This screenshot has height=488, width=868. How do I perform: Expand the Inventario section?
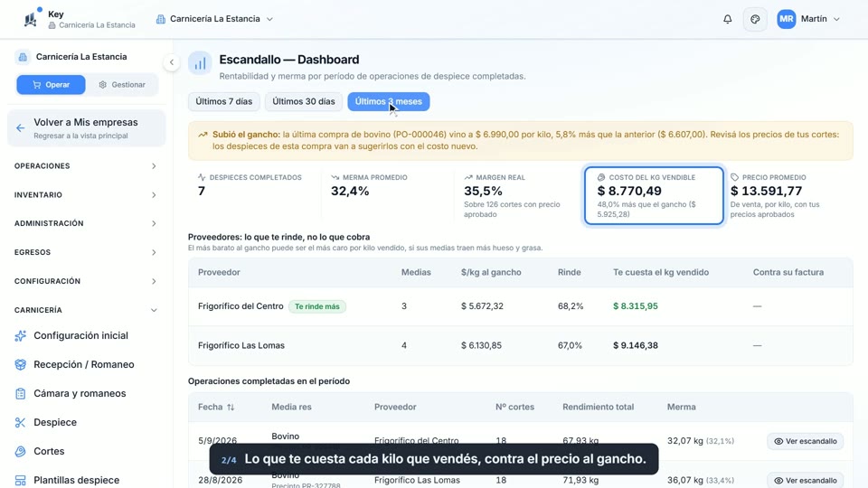tap(86, 195)
